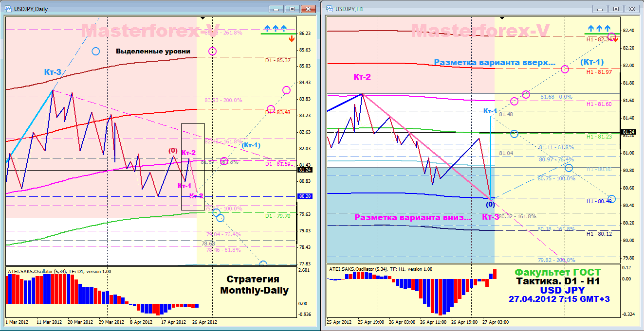Select the green 'Факультет ГОСТ' label

click(558, 273)
